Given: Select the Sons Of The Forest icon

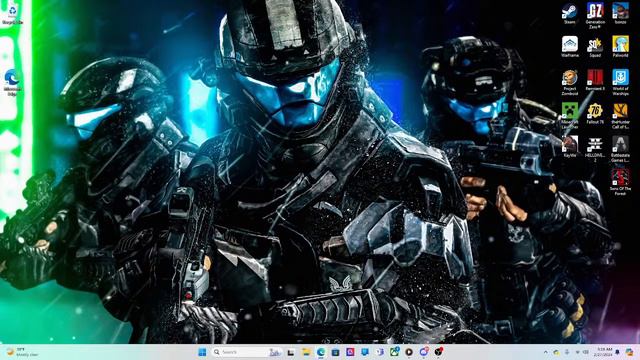Looking at the screenshot, I should pos(620,183).
